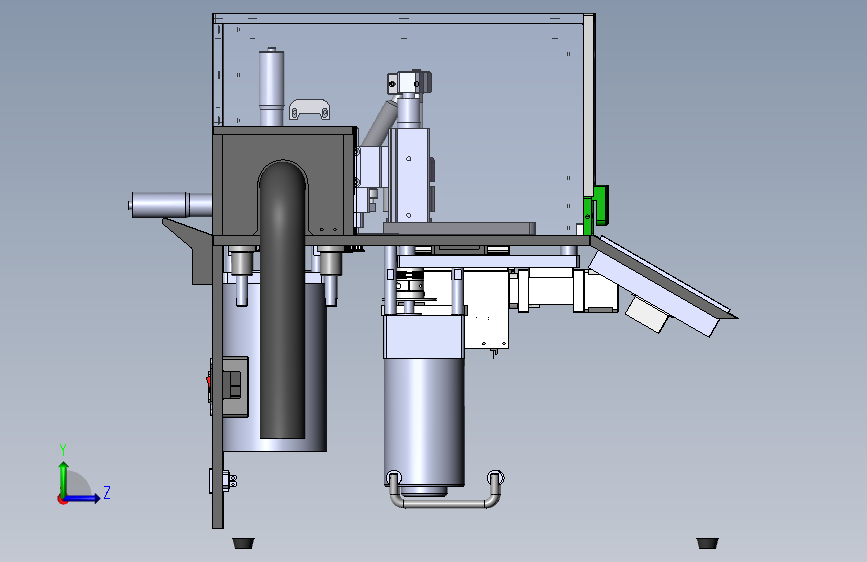The image size is (867, 562).
Task: Select the bolt fitting near bottom of side panel
Action: click(x=223, y=481)
